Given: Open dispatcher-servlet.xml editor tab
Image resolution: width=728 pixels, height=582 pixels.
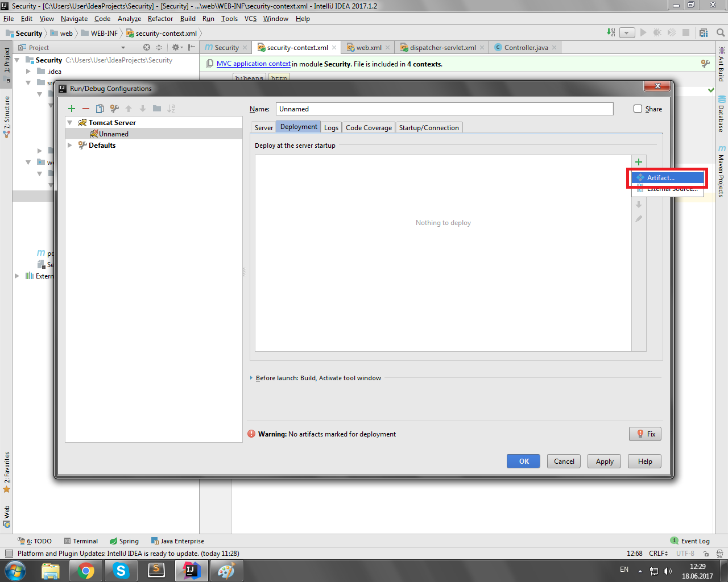Looking at the screenshot, I should [442, 48].
